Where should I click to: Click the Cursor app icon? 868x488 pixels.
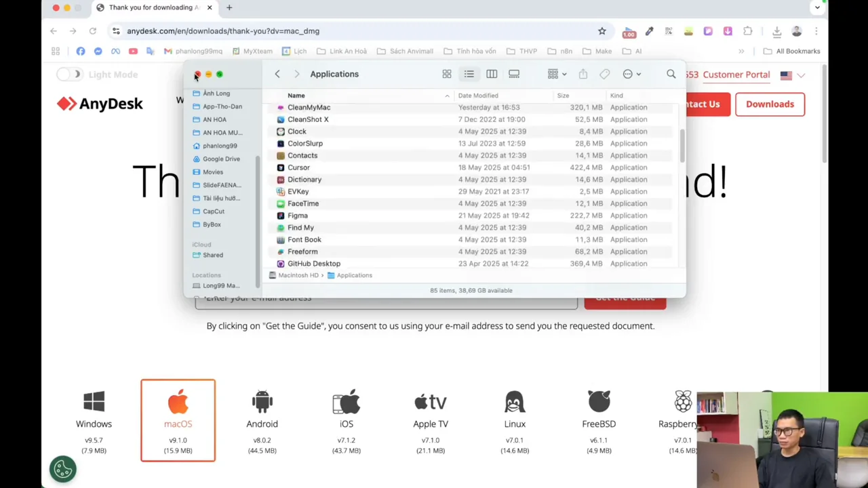281,167
